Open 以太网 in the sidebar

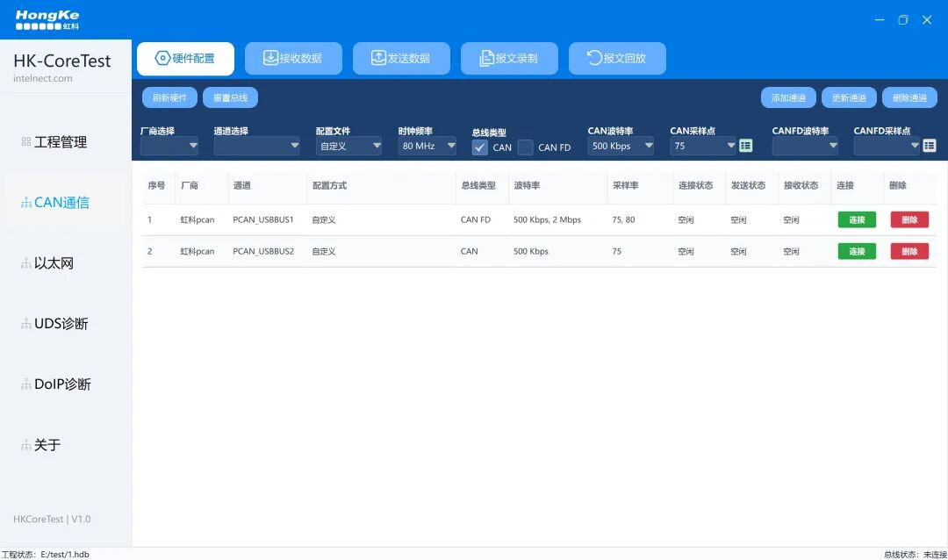pos(54,263)
